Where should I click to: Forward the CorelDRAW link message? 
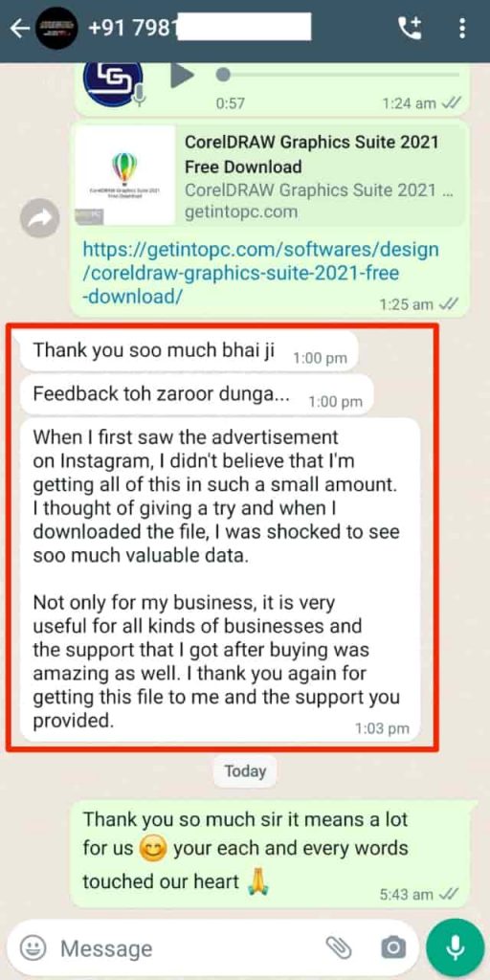click(x=40, y=218)
